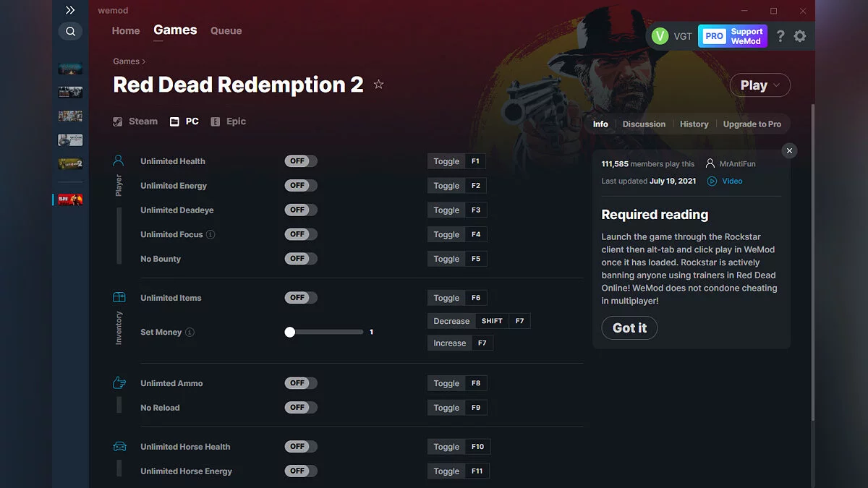Adjust the Set Money slider handle
868x488 pixels.
tap(289, 332)
